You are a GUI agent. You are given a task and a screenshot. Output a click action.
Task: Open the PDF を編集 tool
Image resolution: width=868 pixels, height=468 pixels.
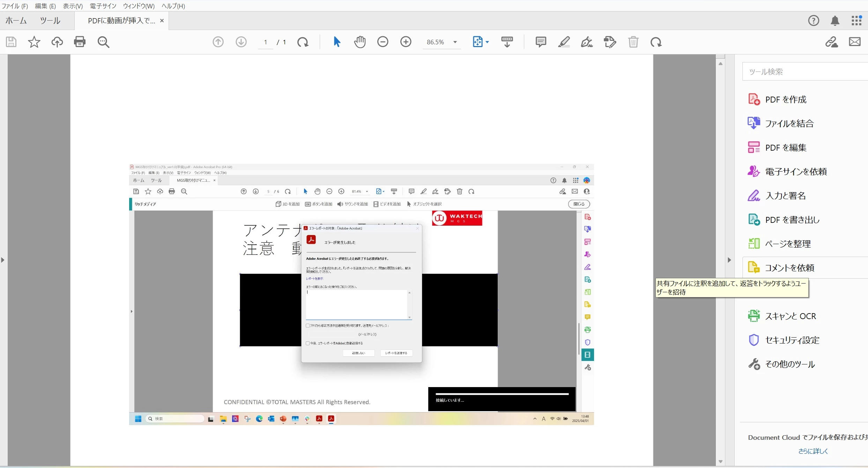click(x=785, y=148)
